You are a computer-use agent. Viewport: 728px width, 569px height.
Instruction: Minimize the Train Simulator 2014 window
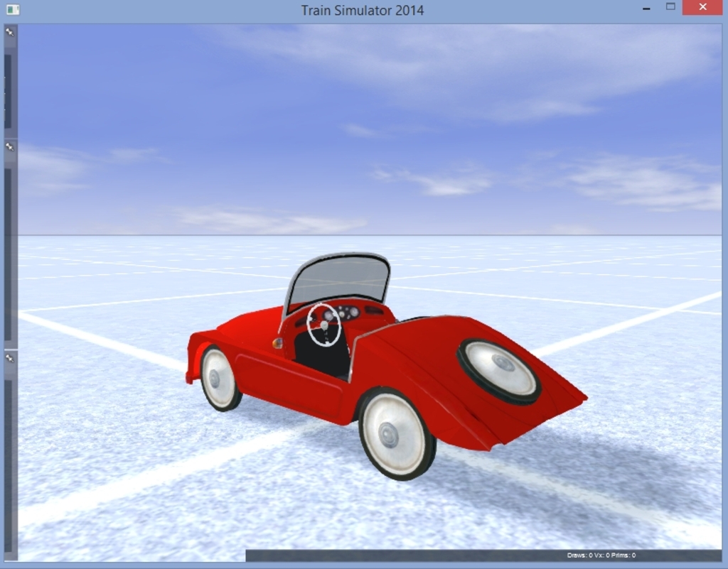[x=646, y=9]
